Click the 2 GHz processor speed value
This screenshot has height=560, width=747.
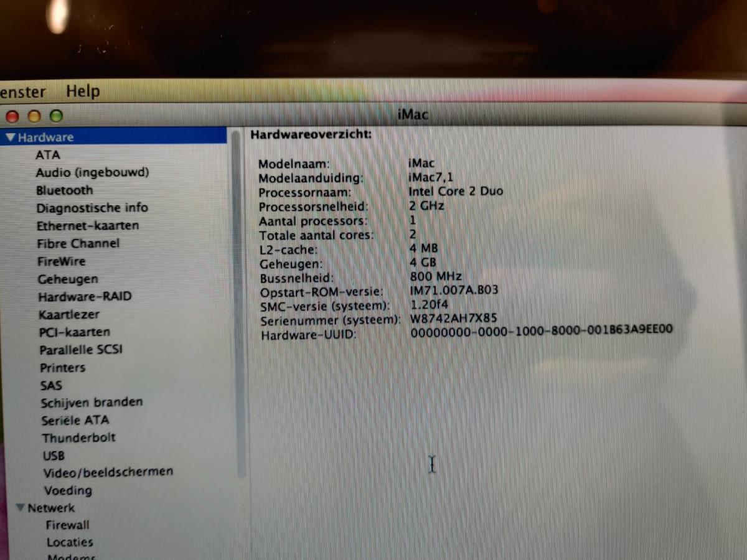426,206
